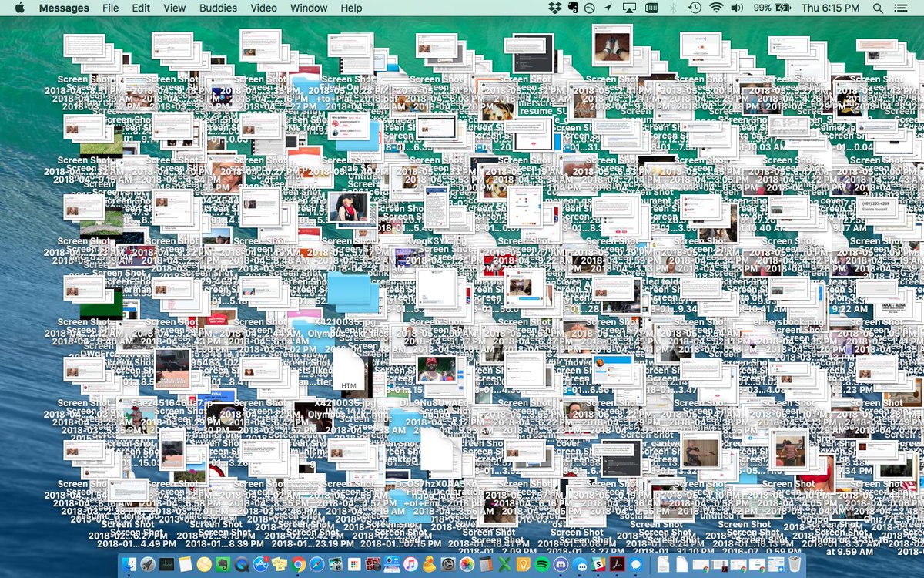Open Activity Monitor in the Dock
Screen dimensions: 924x578
pos(167,564)
